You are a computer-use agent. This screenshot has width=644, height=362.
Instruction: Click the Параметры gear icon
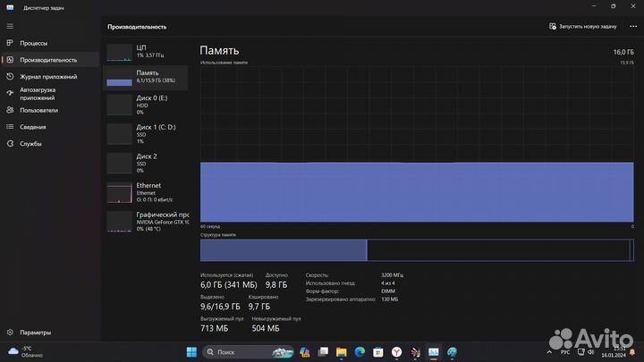[x=10, y=332]
